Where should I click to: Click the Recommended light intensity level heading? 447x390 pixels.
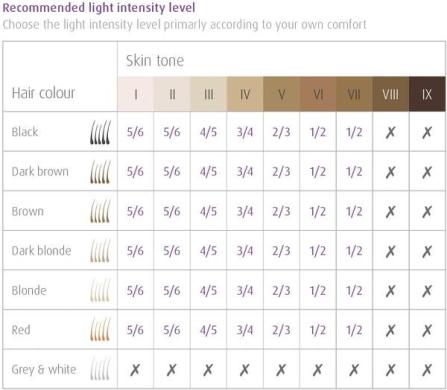(99, 8)
